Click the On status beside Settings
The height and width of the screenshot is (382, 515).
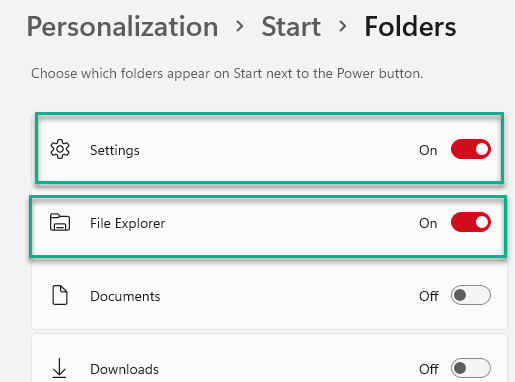coord(428,150)
